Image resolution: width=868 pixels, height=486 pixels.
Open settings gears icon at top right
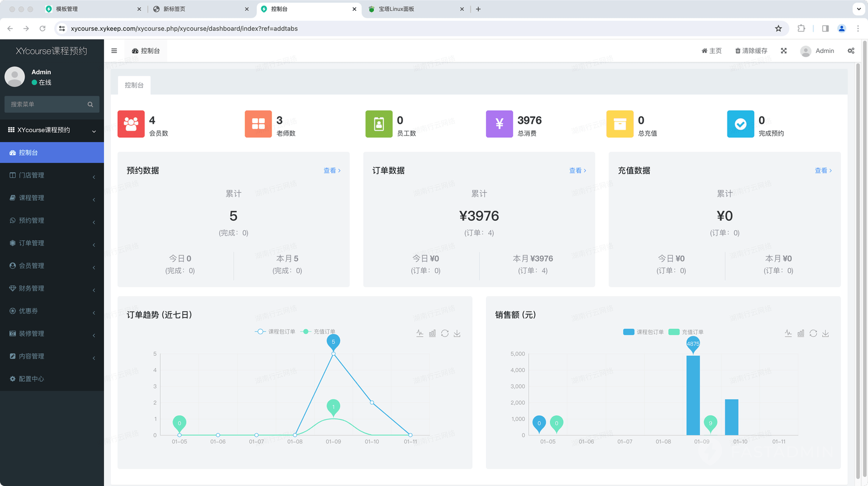point(851,51)
